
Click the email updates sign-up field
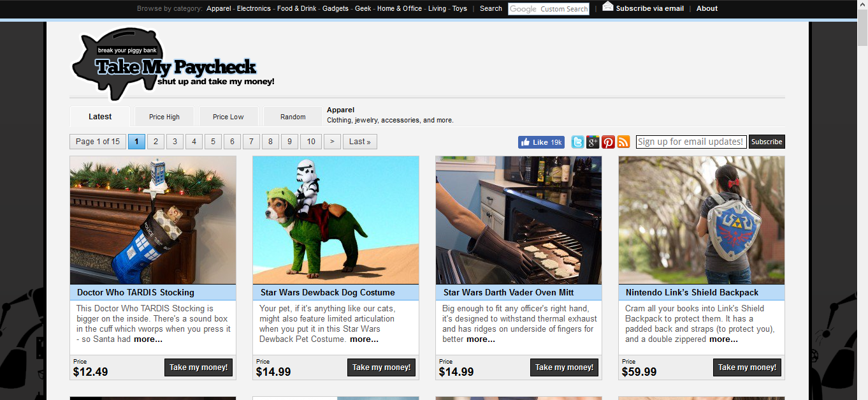point(691,142)
